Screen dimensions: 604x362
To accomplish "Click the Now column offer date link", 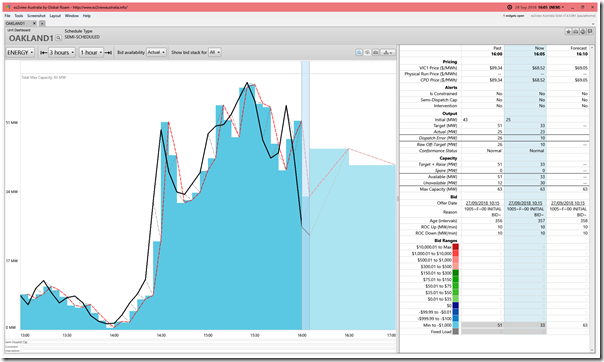I will click(x=525, y=203).
